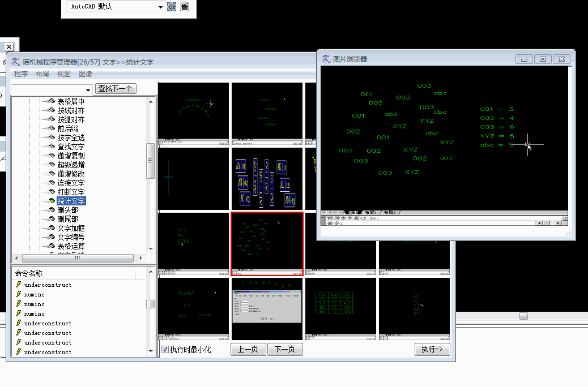Open the 布局 menu
The width and height of the screenshot is (588, 387).
42,74
